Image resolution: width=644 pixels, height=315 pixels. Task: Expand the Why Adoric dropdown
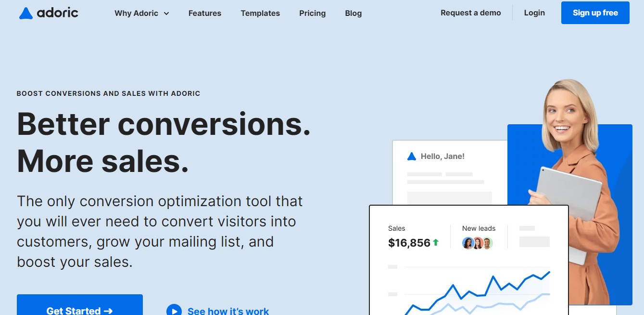pos(140,13)
